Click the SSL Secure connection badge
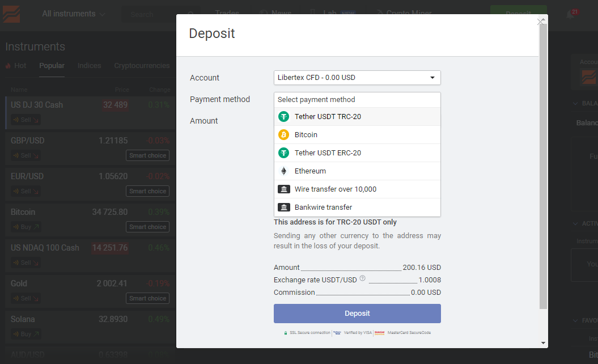 click(x=307, y=333)
